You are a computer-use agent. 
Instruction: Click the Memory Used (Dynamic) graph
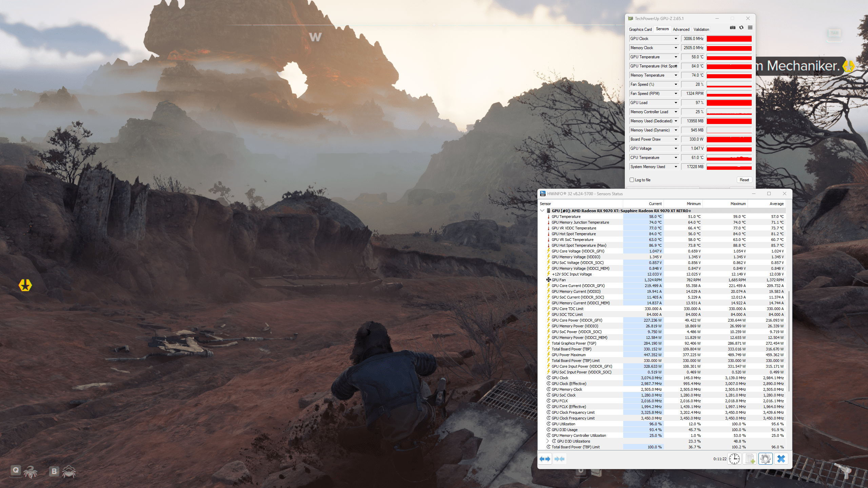coord(729,130)
